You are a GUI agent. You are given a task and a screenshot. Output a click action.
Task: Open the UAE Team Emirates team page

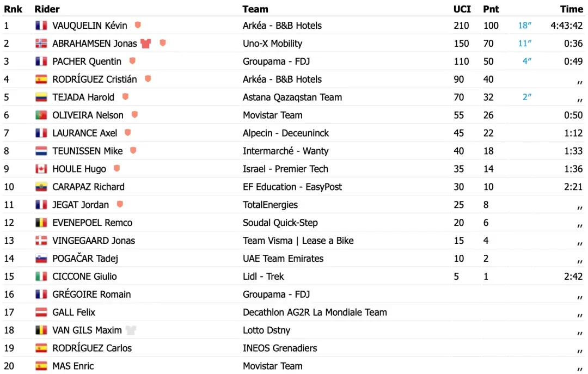point(283,259)
